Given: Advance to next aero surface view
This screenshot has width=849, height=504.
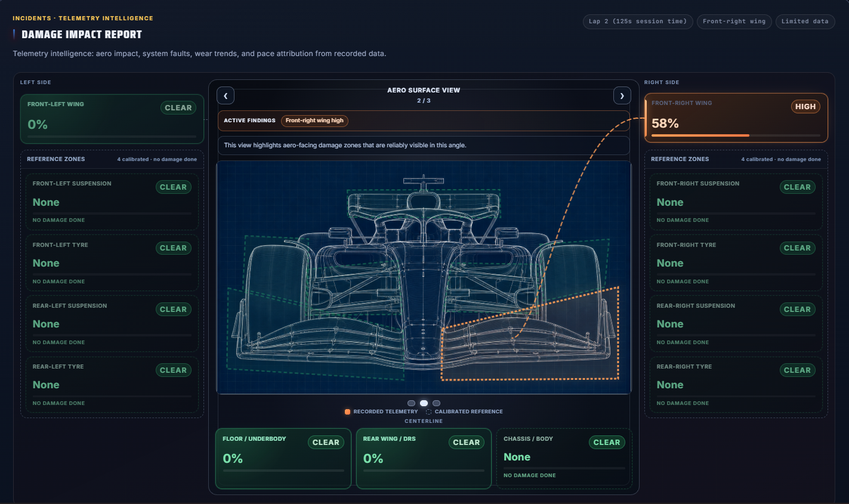Looking at the screenshot, I should coord(622,95).
